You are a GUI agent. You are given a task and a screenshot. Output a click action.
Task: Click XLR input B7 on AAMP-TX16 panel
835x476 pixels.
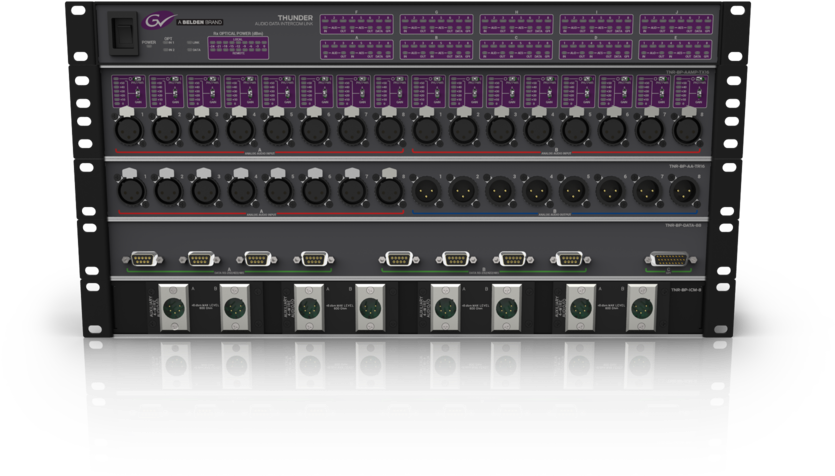(650, 129)
